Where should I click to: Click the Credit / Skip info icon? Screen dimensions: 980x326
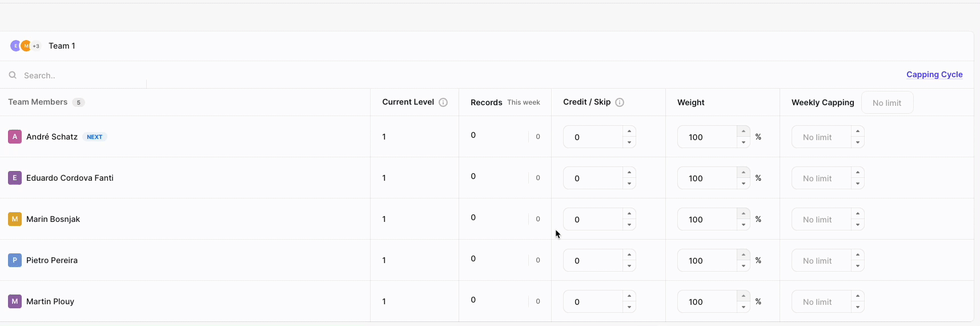(x=620, y=102)
